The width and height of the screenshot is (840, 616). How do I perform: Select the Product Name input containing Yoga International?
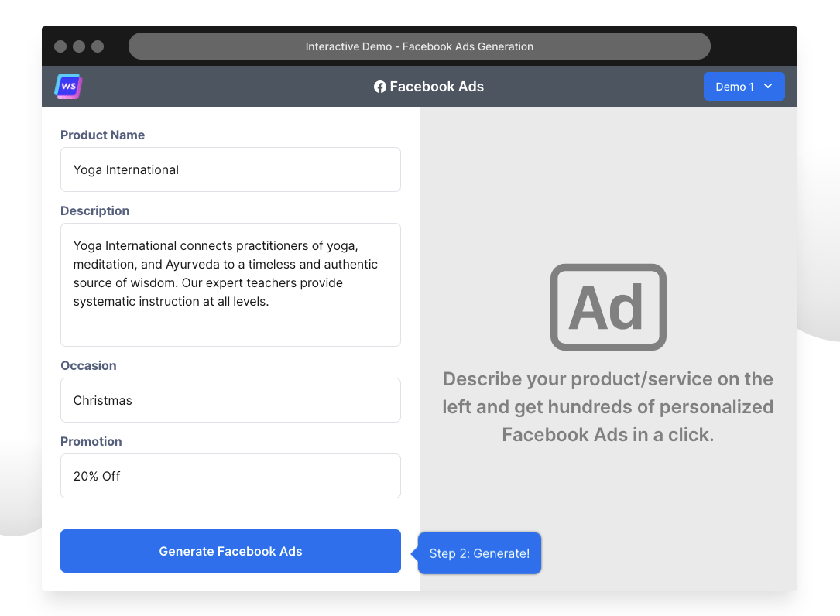point(230,169)
